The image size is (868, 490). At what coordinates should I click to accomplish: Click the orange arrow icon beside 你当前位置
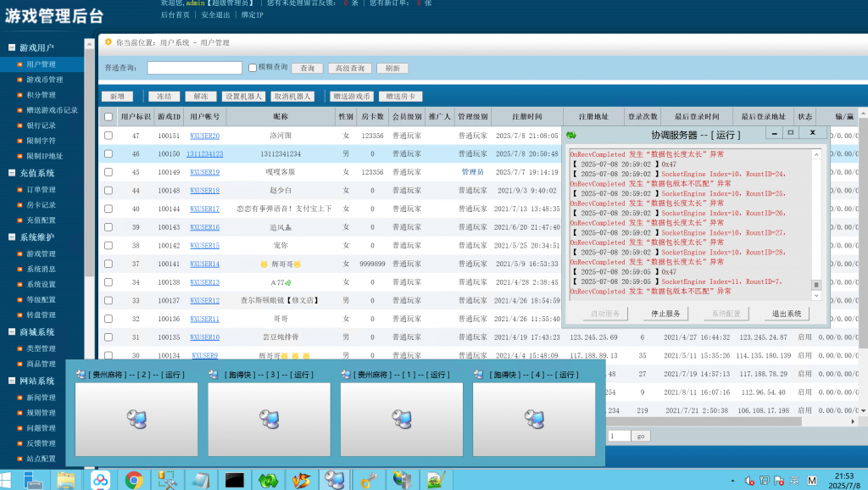pyautogui.click(x=107, y=42)
